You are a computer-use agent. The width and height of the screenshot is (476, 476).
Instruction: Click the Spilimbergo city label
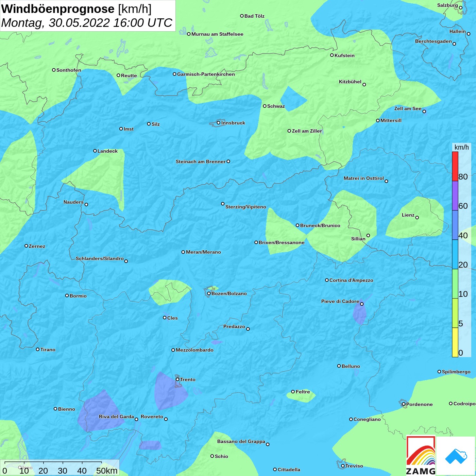pyautogui.click(x=456, y=372)
